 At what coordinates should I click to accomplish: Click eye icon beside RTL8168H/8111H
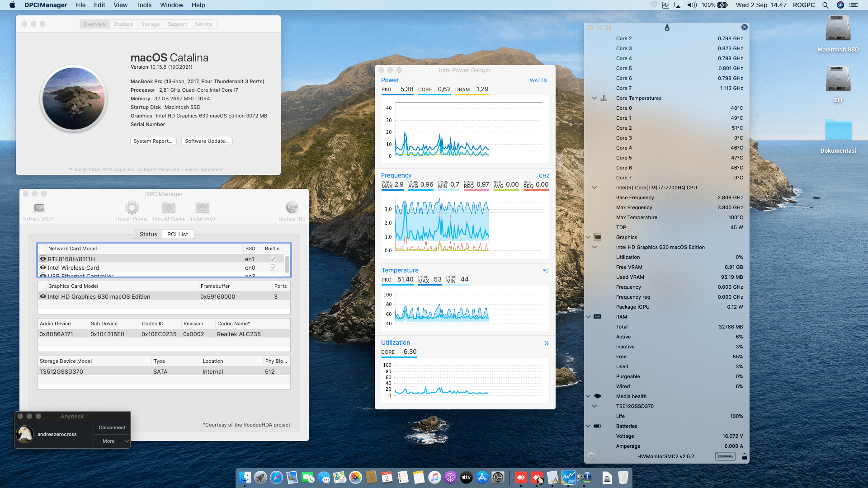[x=43, y=259]
